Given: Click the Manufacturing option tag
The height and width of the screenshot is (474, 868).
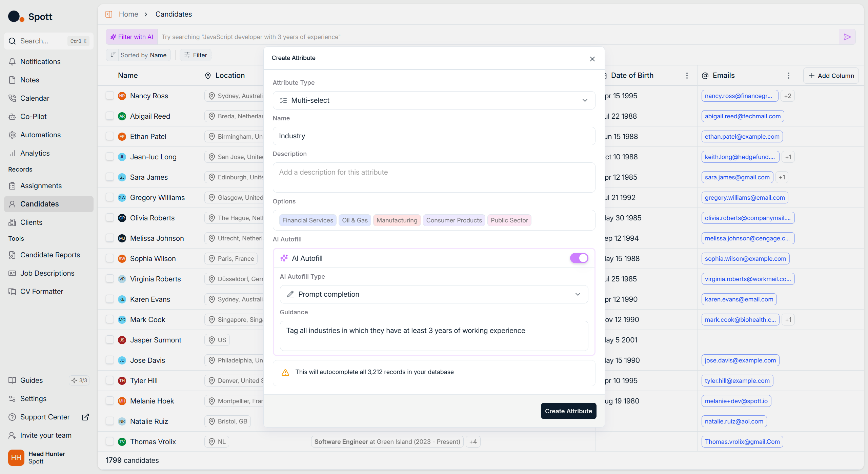Looking at the screenshot, I should click(397, 220).
